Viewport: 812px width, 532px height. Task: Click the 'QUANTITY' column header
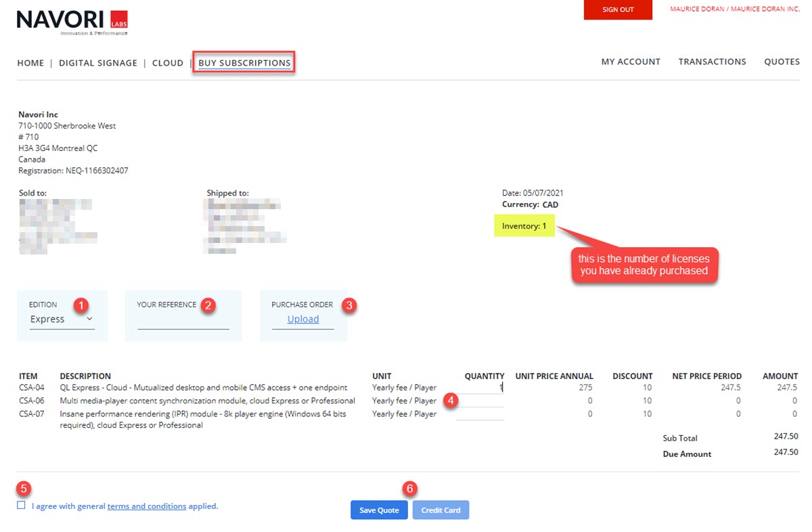pyautogui.click(x=484, y=376)
